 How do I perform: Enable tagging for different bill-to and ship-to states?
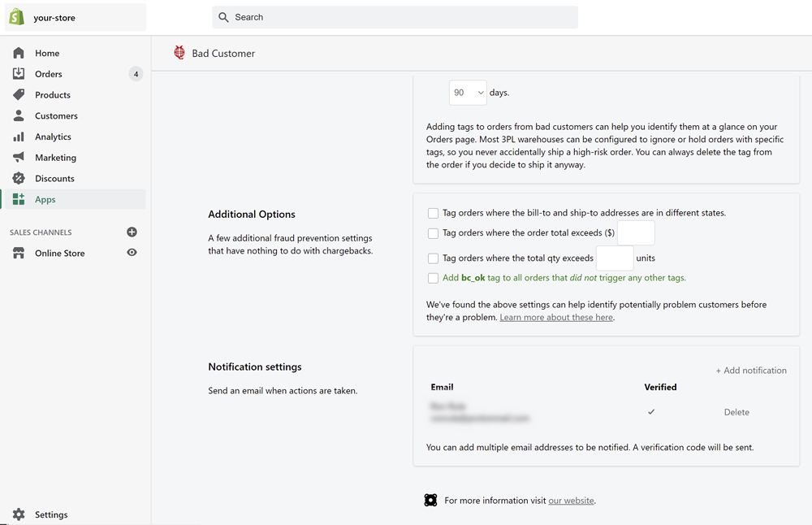click(433, 213)
